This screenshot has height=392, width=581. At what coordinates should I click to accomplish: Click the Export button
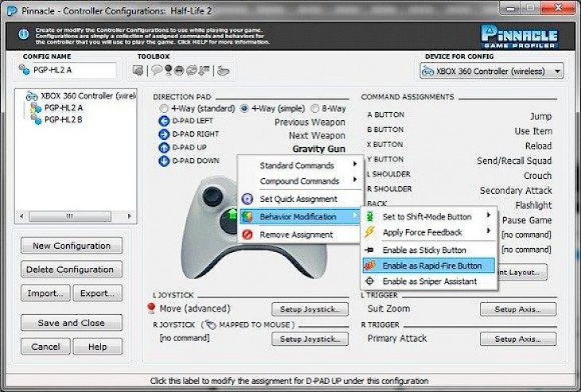tap(98, 293)
